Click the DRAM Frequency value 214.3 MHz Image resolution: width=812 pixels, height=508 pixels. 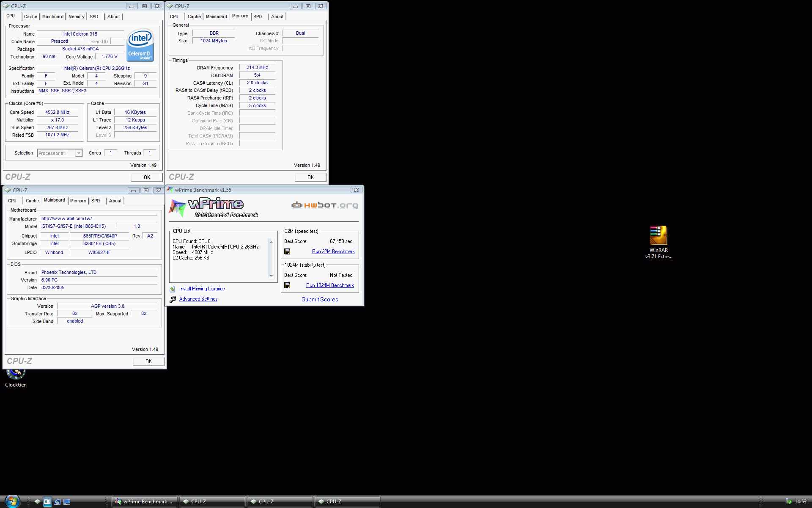click(x=257, y=67)
